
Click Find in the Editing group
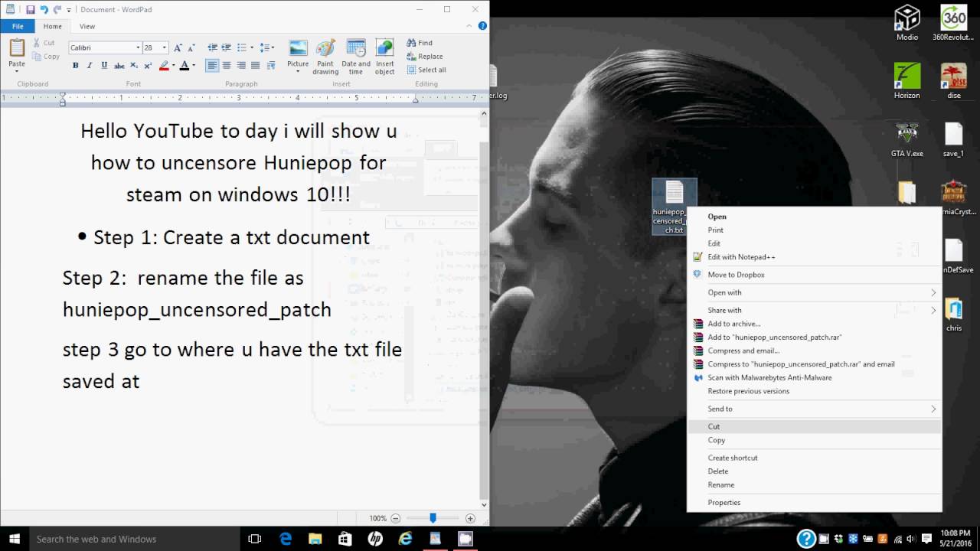[x=420, y=43]
